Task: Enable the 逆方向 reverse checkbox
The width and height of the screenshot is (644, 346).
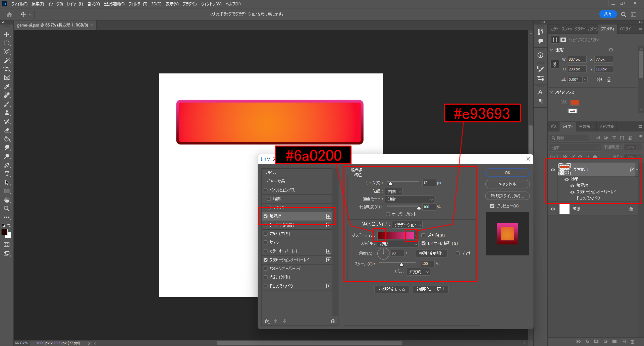Action: tap(423, 235)
